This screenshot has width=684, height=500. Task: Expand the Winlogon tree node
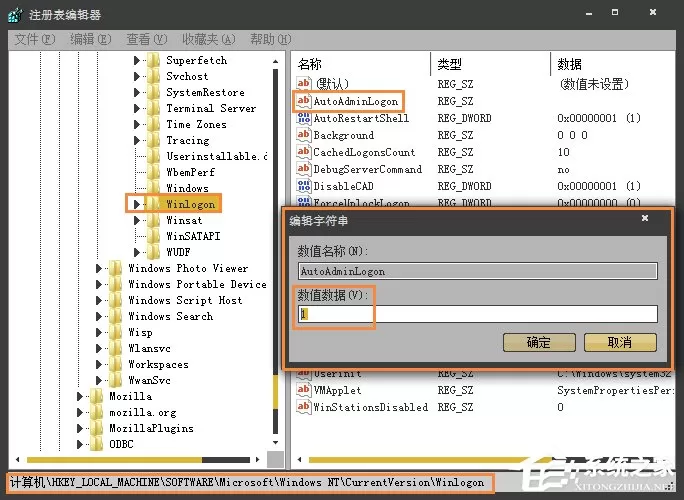click(137, 204)
